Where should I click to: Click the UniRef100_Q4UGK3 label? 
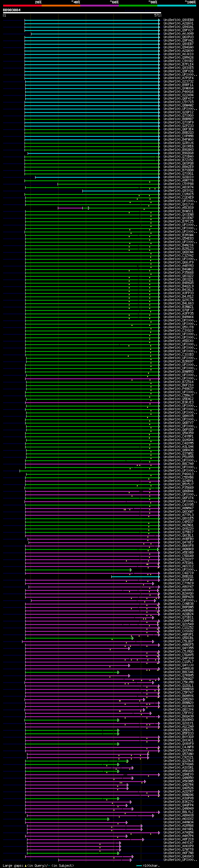[x=179, y=857]
